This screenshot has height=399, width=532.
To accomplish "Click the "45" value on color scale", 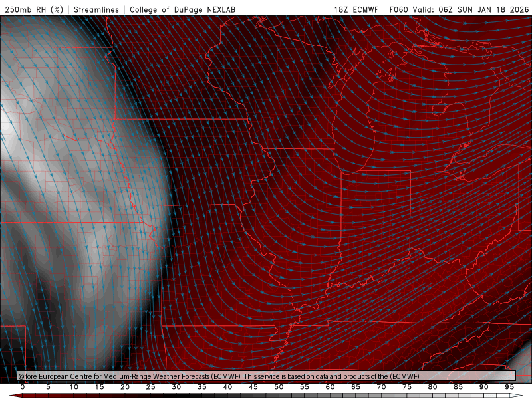I will (253, 387).
